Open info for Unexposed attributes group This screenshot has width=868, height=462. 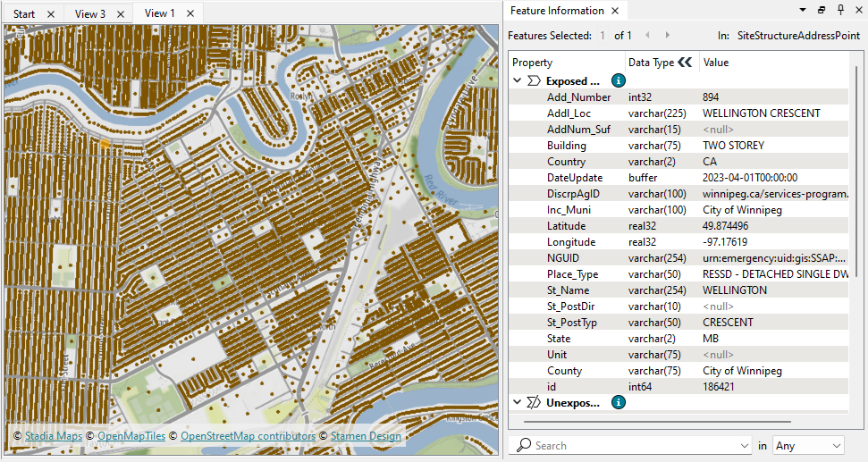click(x=619, y=402)
